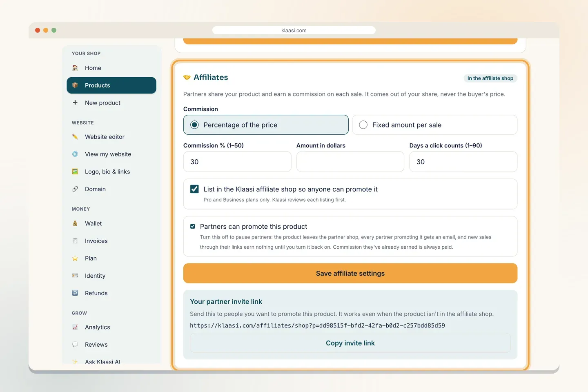588x392 pixels.
Task: Click the Days a click counts field
Action: pyautogui.click(x=463, y=162)
